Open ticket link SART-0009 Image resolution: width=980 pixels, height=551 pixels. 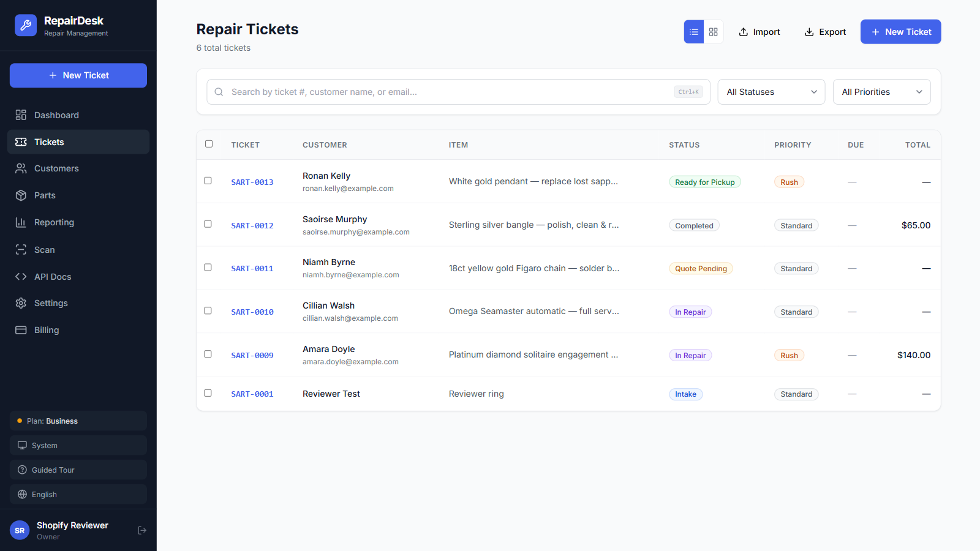(x=252, y=356)
